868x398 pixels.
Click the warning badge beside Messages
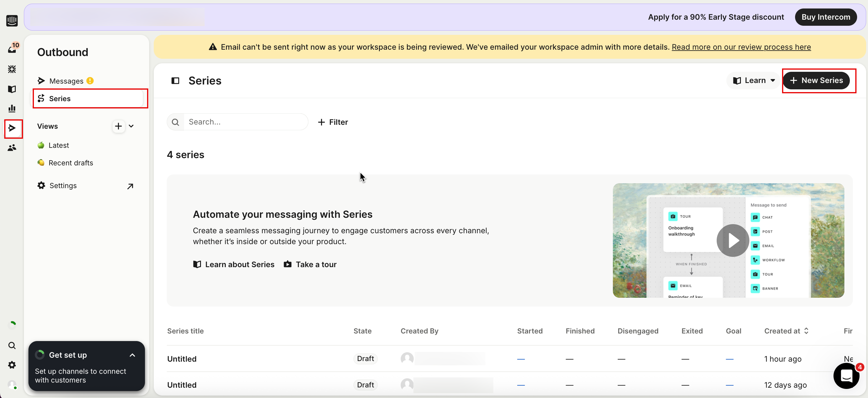click(x=90, y=81)
